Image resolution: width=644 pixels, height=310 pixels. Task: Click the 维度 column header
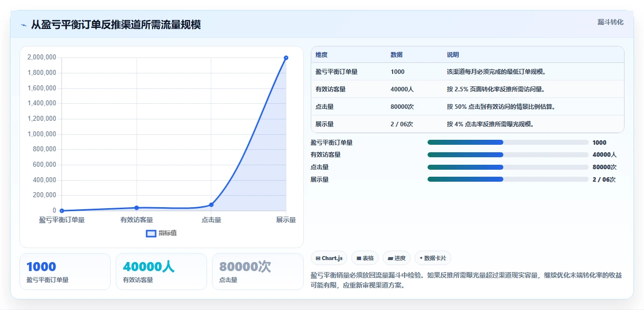point(322,55)
